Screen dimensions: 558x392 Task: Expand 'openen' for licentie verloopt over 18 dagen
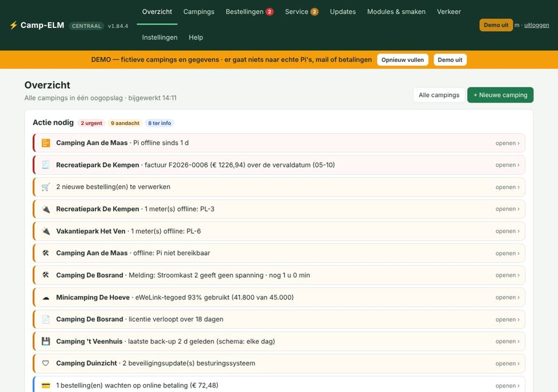point(507,320)
